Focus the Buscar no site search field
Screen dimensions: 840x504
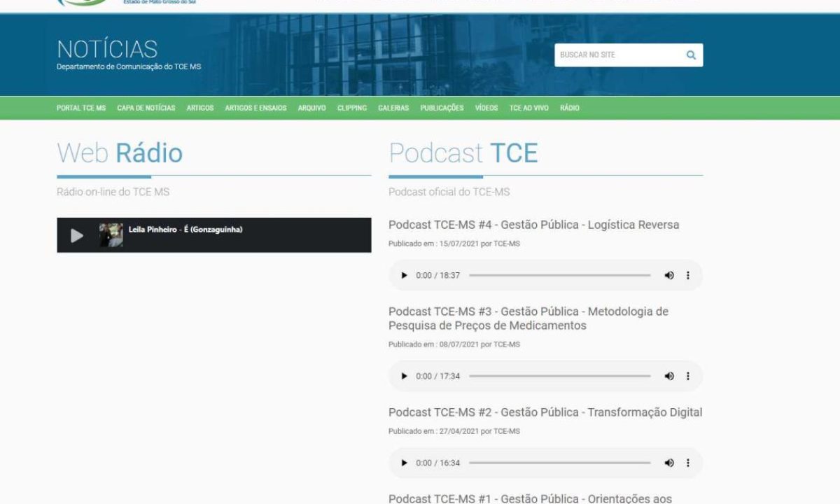click(x=617, y=55)
